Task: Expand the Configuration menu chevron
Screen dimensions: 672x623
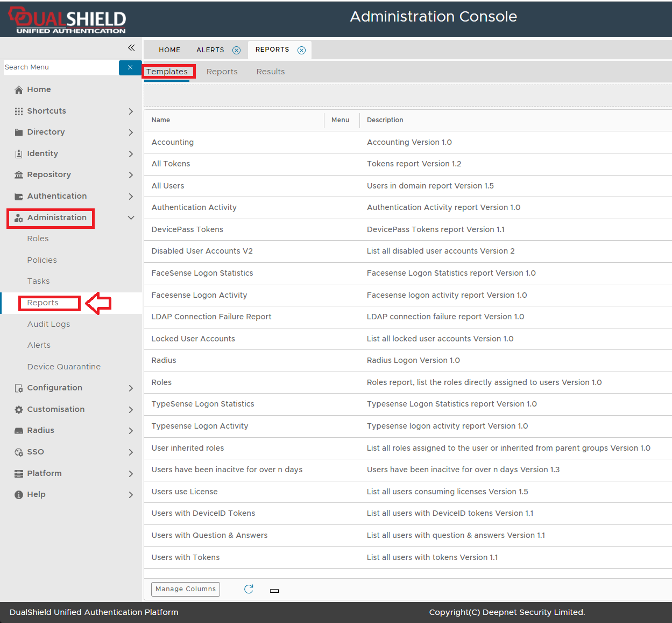Action: tap(131, 388)
